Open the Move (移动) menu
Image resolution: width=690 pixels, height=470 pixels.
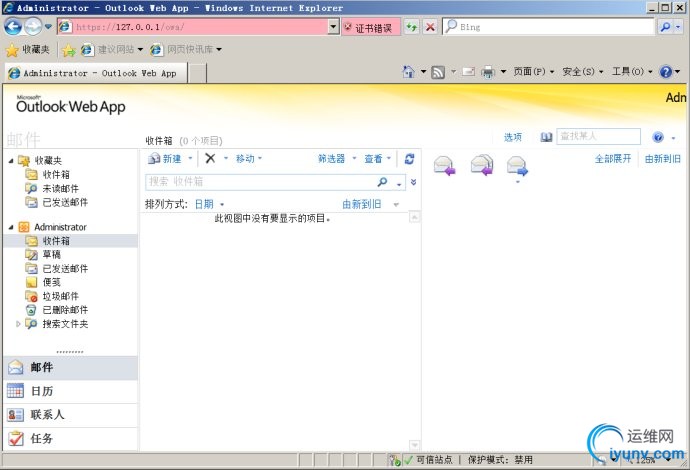tap(249, 158)
